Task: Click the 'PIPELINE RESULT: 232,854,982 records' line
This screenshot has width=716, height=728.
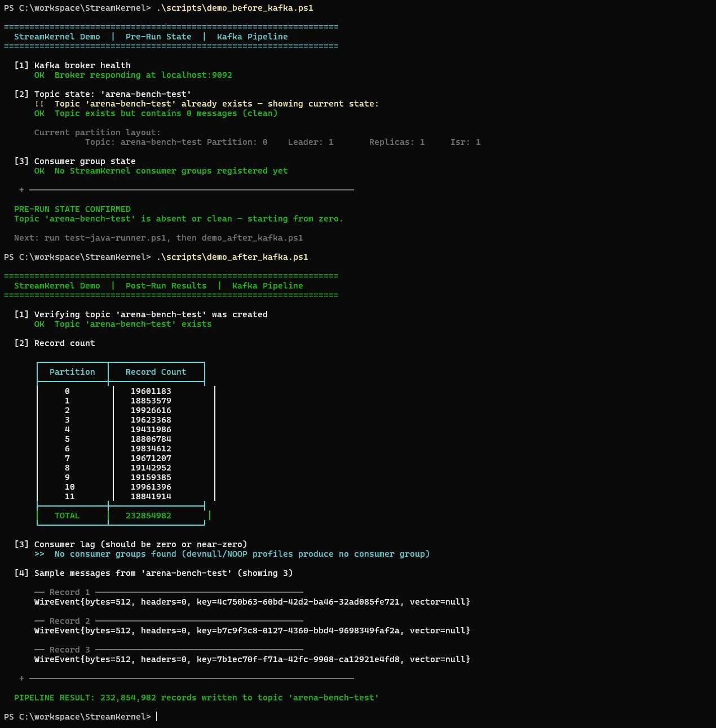Action: [196, 698]
